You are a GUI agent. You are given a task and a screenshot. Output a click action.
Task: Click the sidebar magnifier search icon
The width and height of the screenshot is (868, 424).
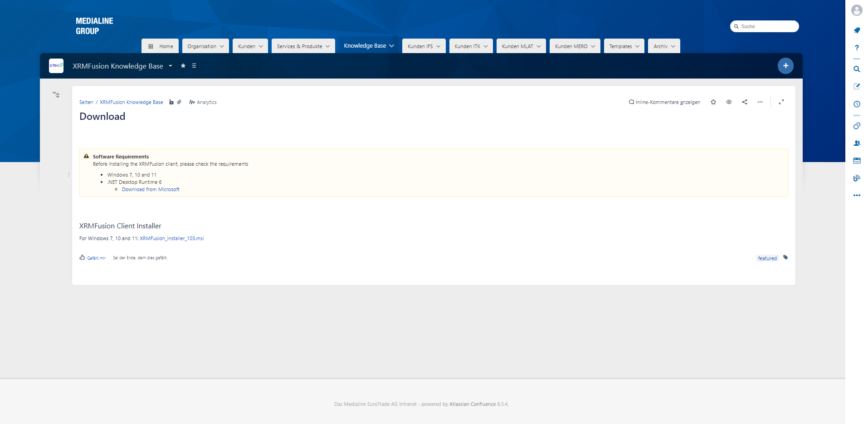[x=857, y=69]
